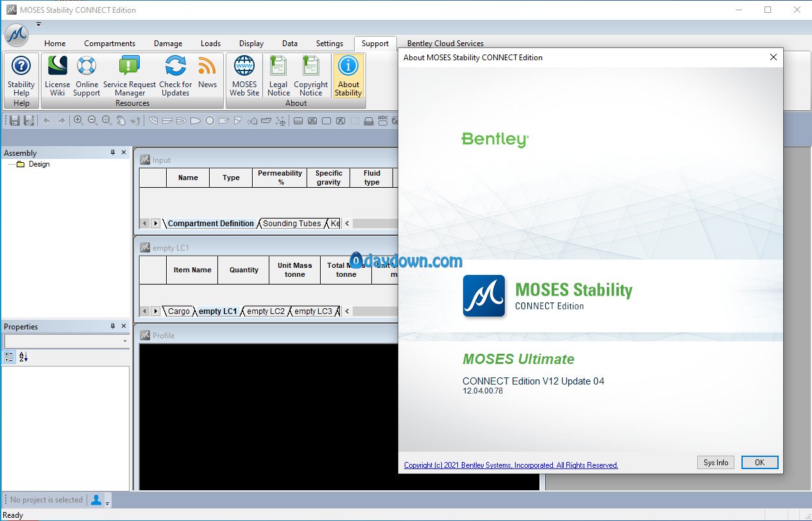
Task: Click the circle-shaped view icon in toolbar
Action: [210, 120]
